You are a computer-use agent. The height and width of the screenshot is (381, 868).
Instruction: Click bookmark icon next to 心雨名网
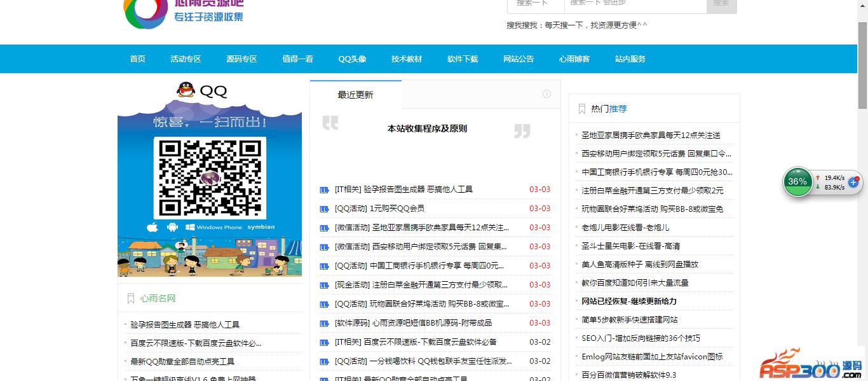[x=131, y=298]
